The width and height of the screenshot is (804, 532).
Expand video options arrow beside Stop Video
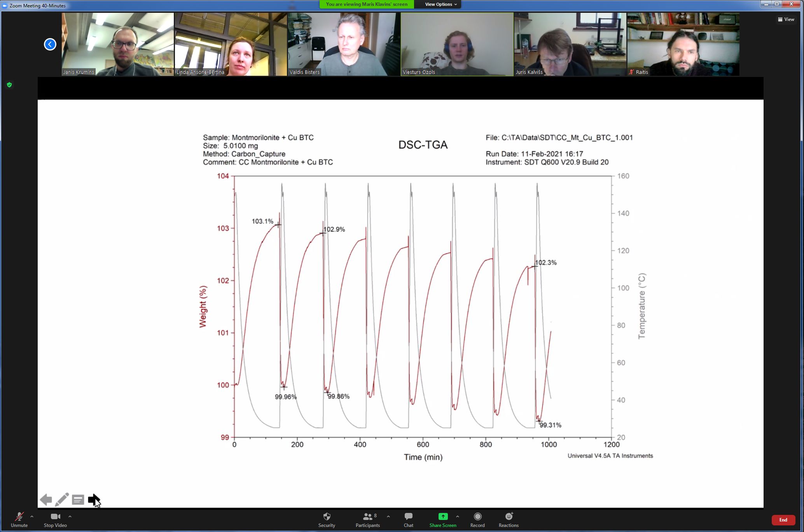(x=70, y=517)
